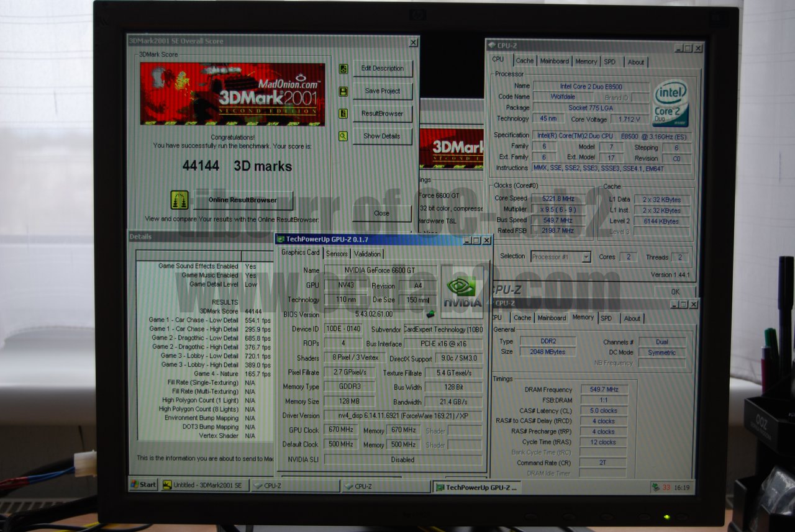Click the top CPU-Z window title bar icon
Viewport: 795px width, 532px height.
(492, 45)
